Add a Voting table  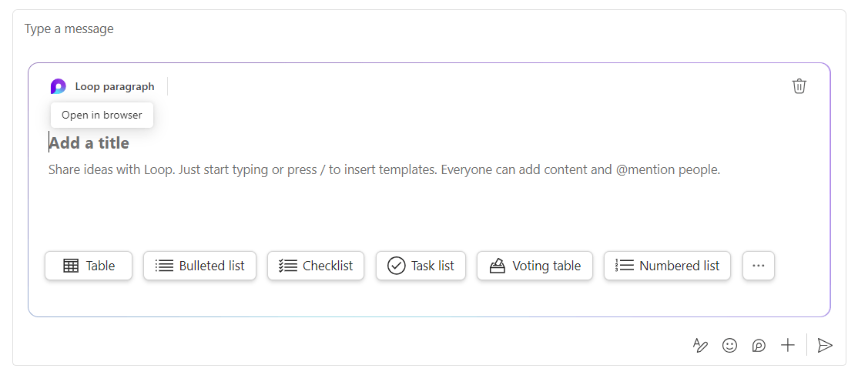pos(535,266)
